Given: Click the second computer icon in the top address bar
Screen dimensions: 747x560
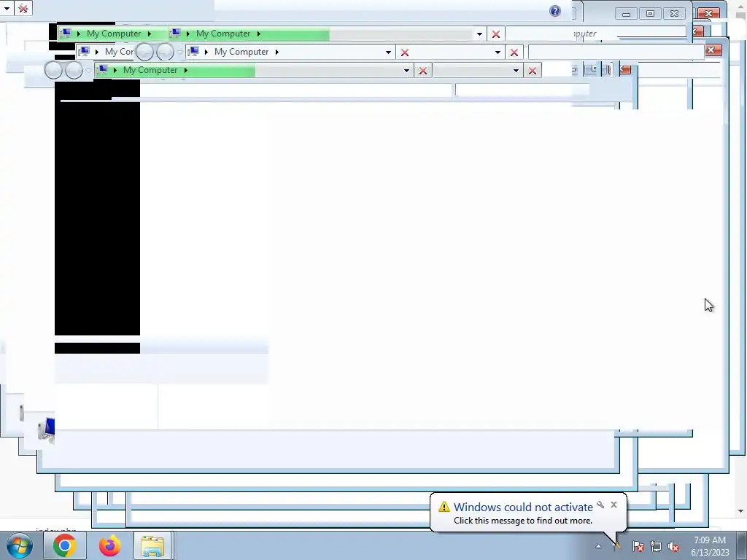Looking at the screenshot, I should pyautogui.click(x=175, y=33).
